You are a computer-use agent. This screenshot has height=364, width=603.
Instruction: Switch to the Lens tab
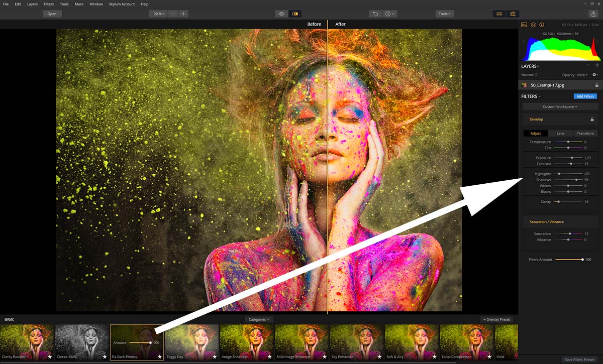click(560, 133)
